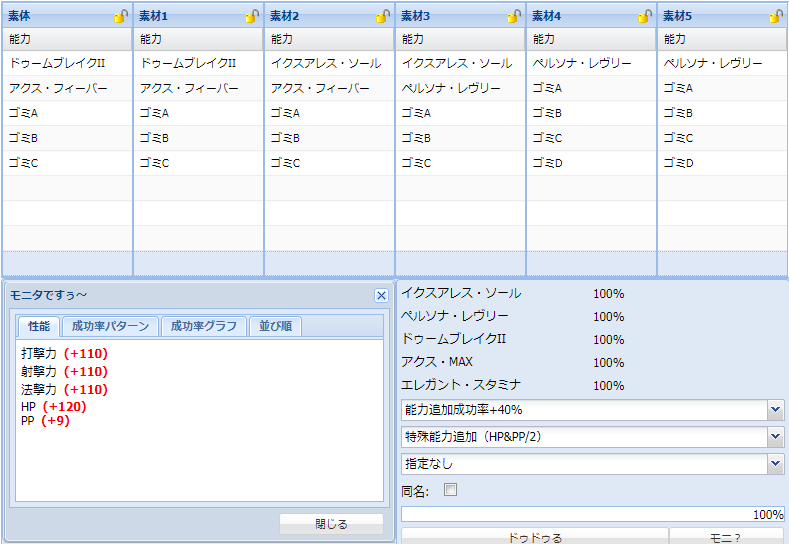
Task: Toggle the lock icon on 素材3 panel
Action: coord(514,17)
